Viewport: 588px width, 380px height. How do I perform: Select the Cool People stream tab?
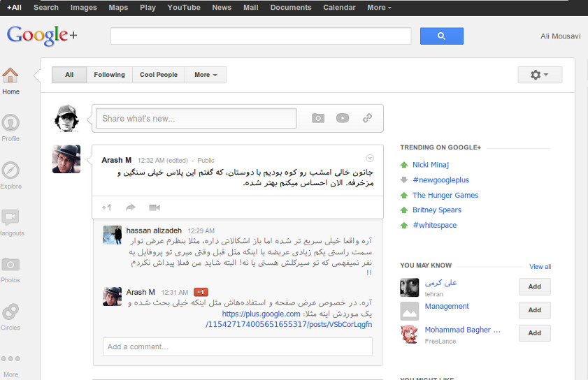(159, 75)
